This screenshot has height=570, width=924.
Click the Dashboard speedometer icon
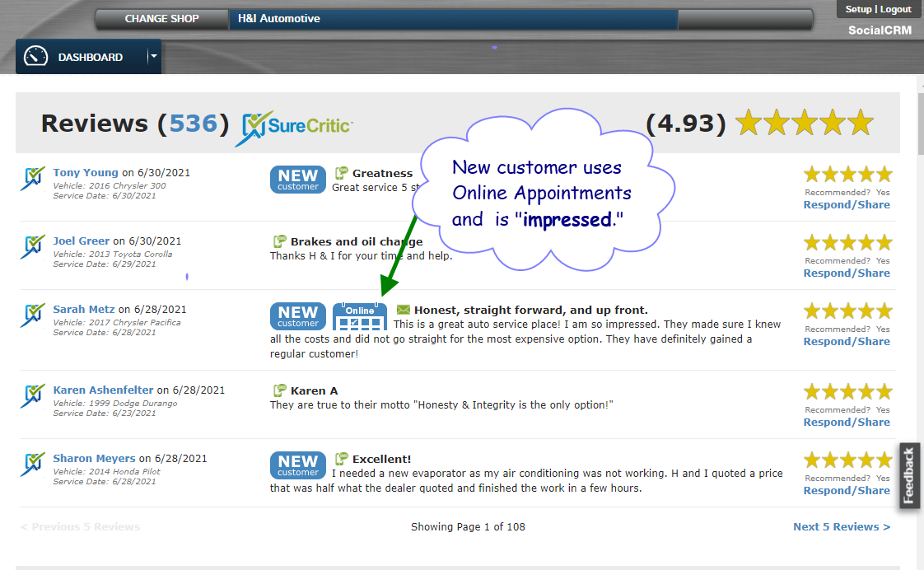[x=36, y=57]
